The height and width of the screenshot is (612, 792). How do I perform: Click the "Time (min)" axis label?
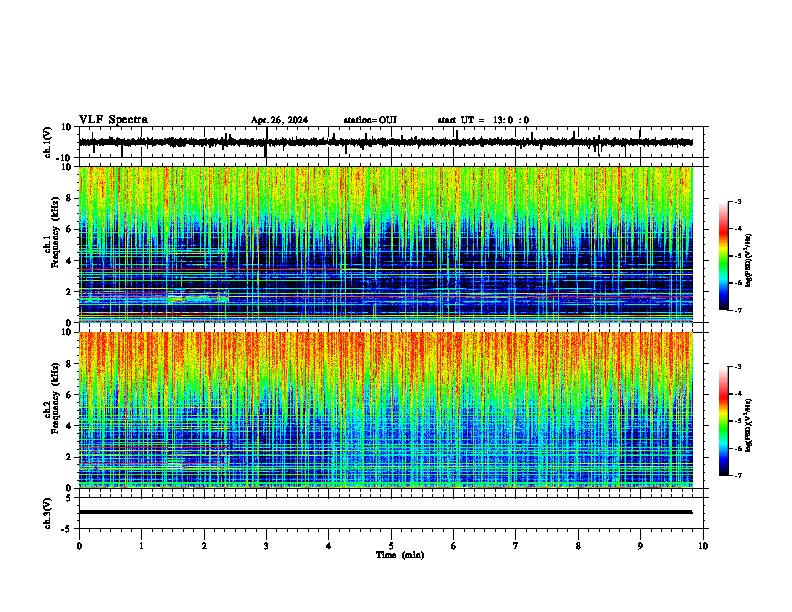click(x=400, y=555)
